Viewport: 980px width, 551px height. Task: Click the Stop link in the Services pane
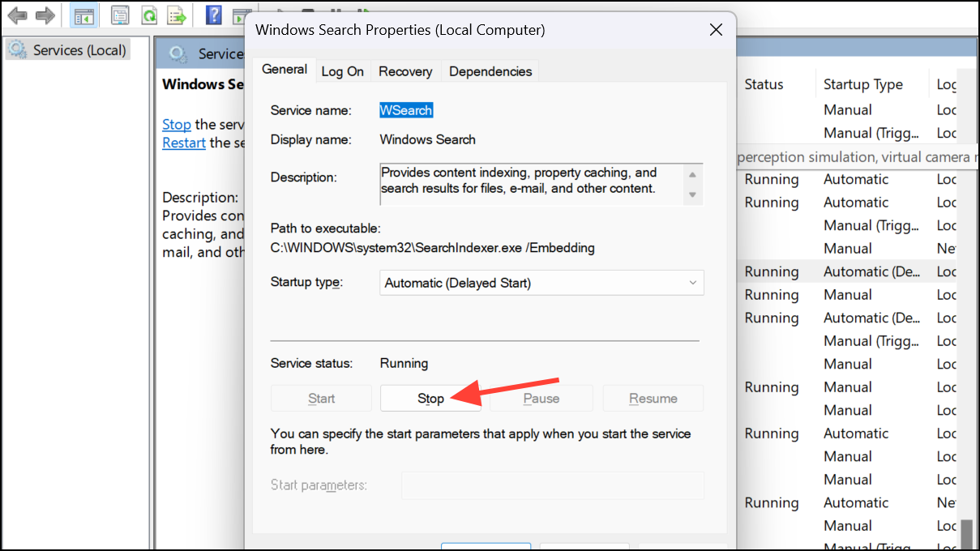(176, 124)
